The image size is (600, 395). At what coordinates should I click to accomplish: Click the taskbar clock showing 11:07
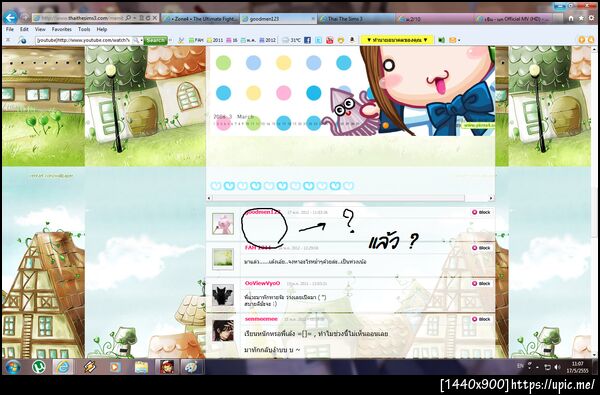[577, 367]
